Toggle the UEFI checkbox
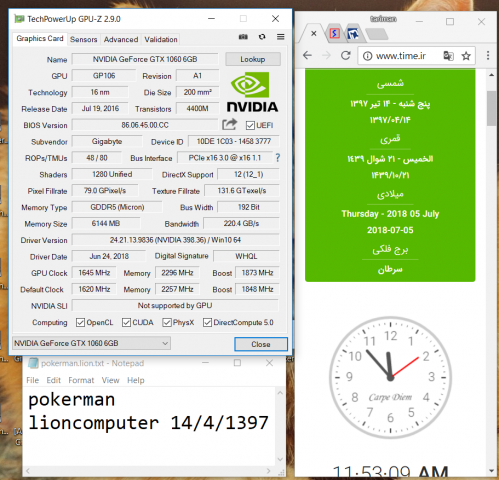 pyautogui.click(x=250, y=126)
